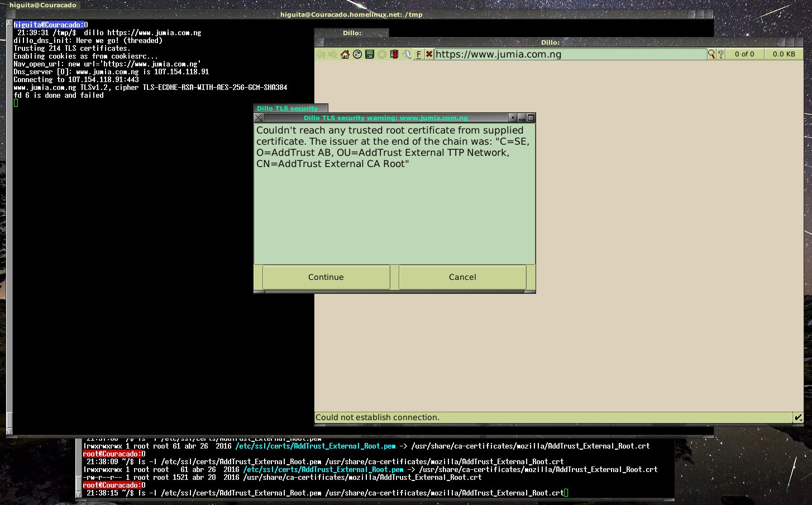Click the image counter showing 0 of 0

744,54
